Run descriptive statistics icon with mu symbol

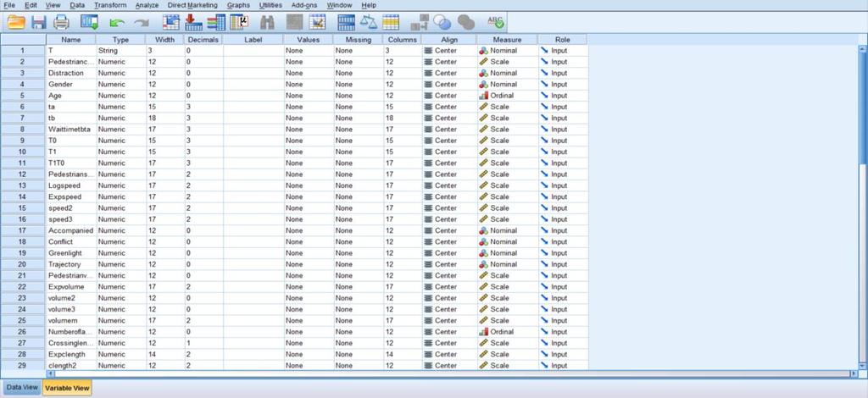click(x=239, y=22)
